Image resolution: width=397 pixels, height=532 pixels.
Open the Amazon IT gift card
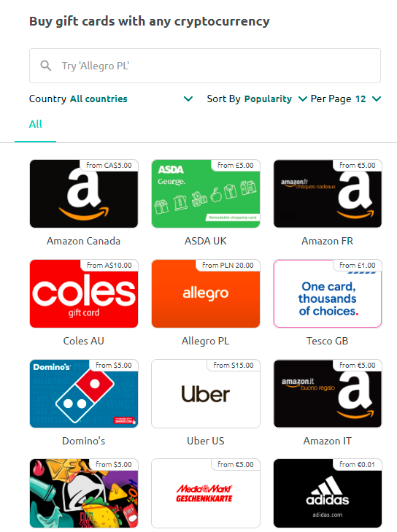328,393
